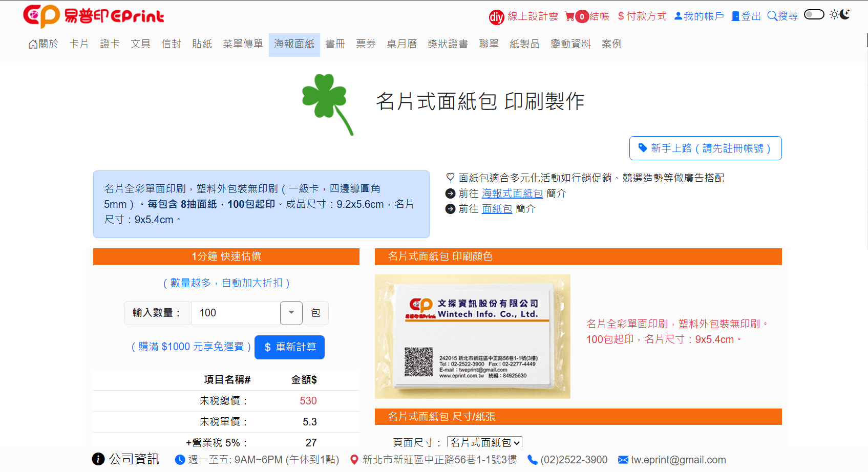Viewport: 868px width, 472px height.
Task: Click the search magnifier icon
Action: tap(772, 16)
